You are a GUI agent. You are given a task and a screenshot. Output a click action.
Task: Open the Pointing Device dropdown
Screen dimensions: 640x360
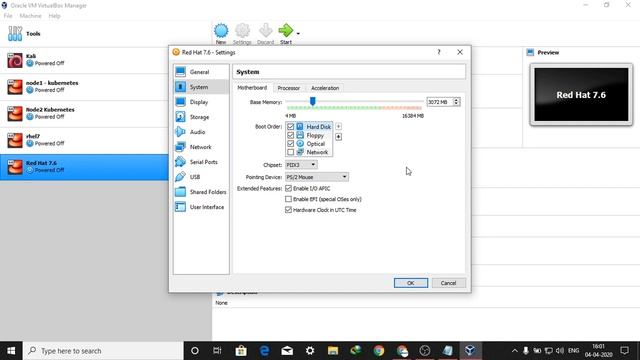click(317, 177)
